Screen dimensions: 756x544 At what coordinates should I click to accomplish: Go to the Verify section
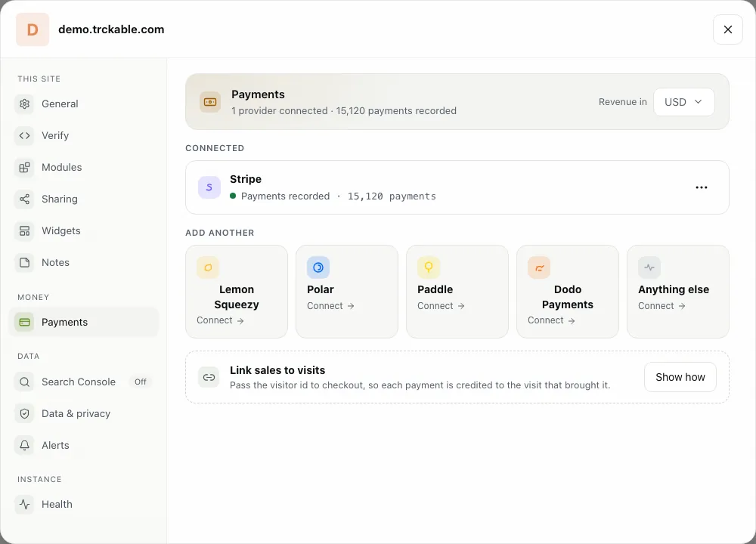click(x=83, y=135)
